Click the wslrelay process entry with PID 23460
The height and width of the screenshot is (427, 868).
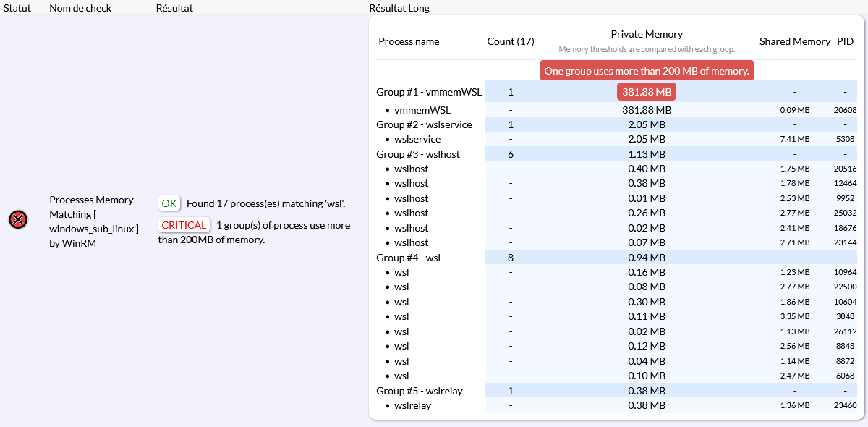tap(412, 405)
